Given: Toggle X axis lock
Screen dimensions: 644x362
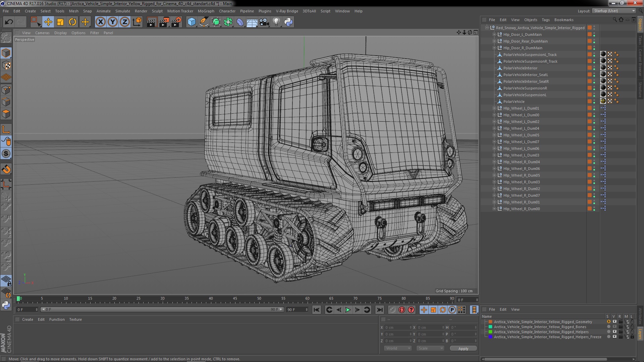Looking at the screenshot, I should click(100, 22).
